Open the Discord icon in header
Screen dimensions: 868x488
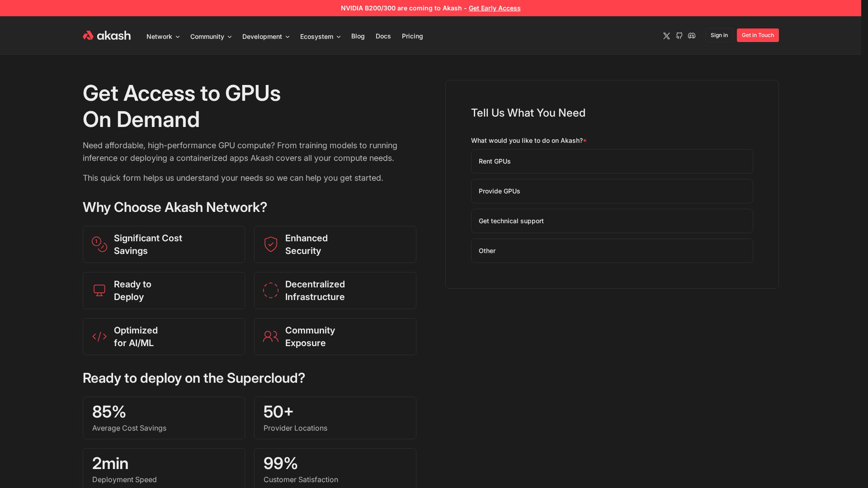692,36
